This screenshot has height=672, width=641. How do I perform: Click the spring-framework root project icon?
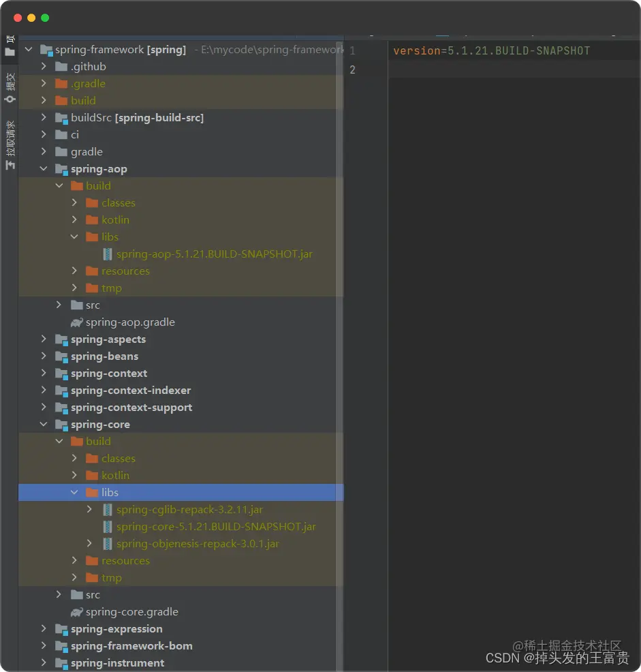tap(46, 50)
